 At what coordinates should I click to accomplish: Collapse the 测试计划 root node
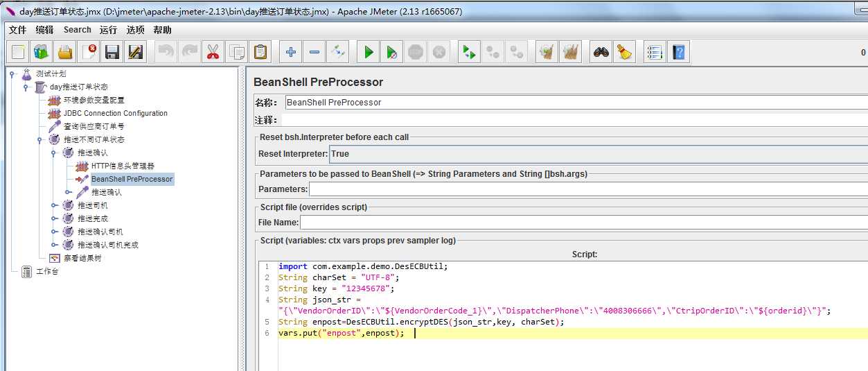click(12, 74)
